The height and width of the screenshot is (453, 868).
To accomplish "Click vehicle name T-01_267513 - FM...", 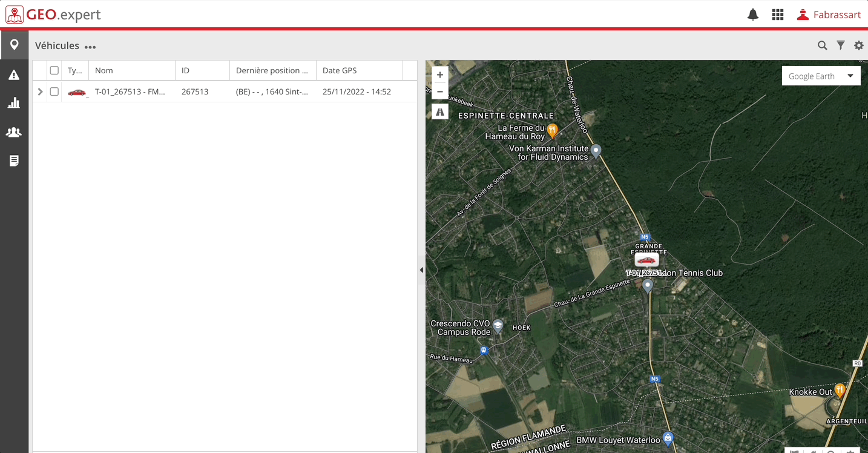I will 130,92.
